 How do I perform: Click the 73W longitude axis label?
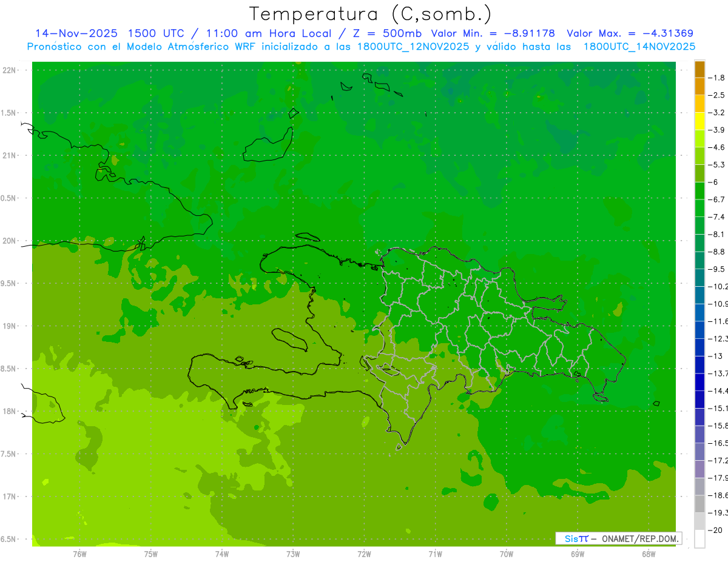click(293, 554)
